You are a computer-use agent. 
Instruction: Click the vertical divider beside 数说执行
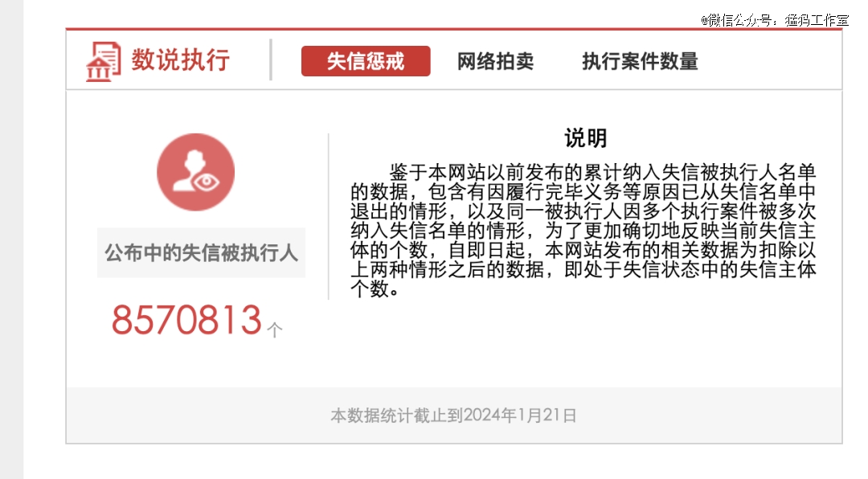271,59
